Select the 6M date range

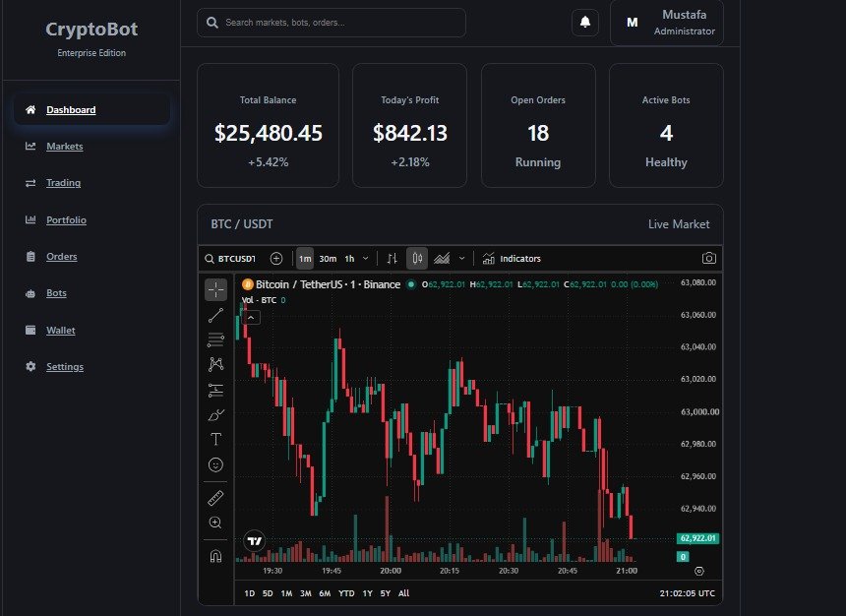tap(325, 593)
